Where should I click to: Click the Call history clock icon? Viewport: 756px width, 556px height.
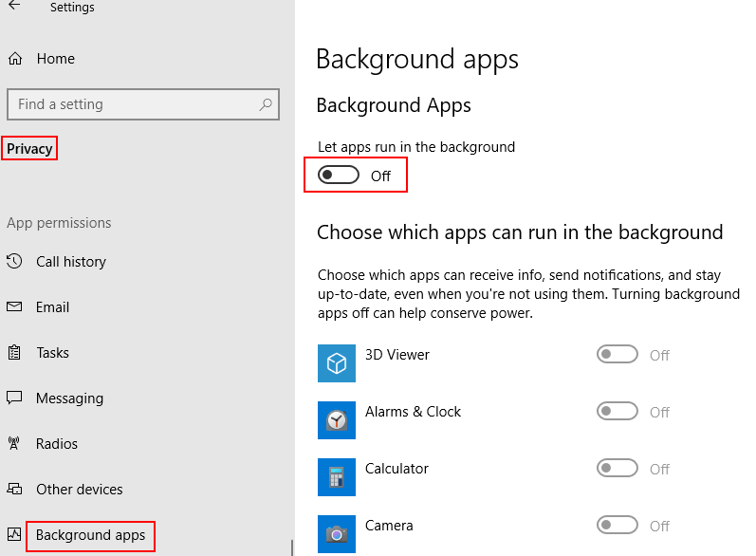(x=14, y=261)
